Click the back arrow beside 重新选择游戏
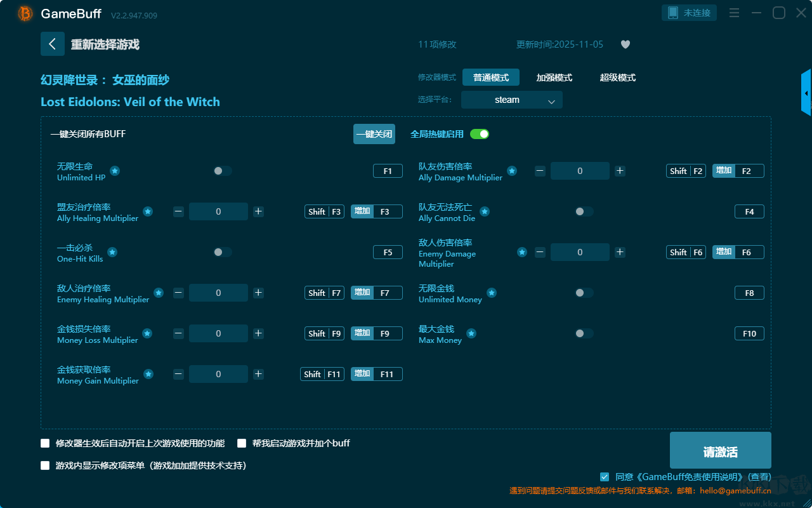 (x=53, y=44)
